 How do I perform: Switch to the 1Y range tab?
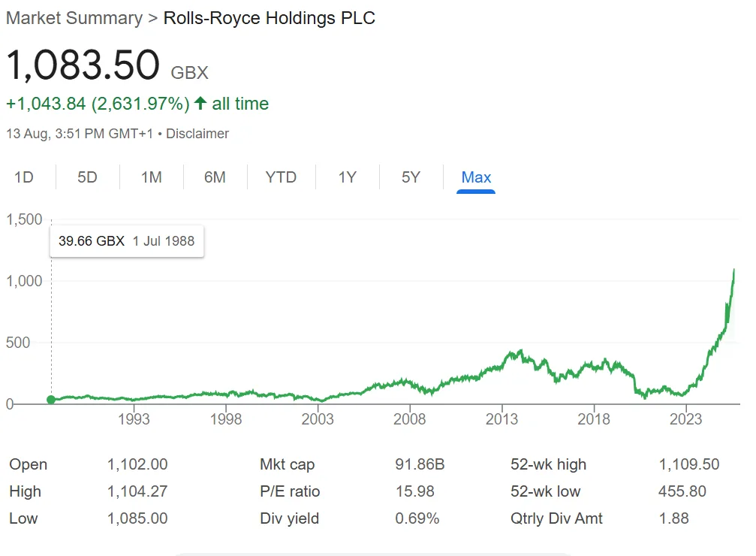click(x=347, y=177)
